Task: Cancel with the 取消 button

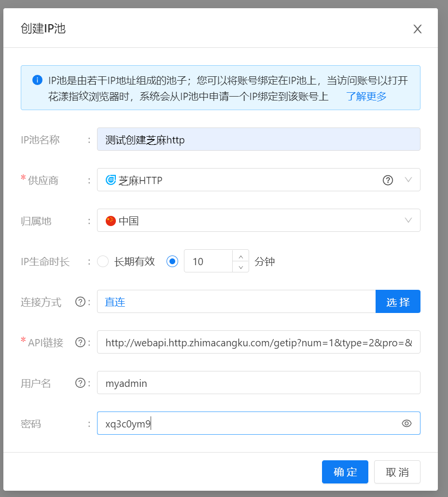Action: 397,472
